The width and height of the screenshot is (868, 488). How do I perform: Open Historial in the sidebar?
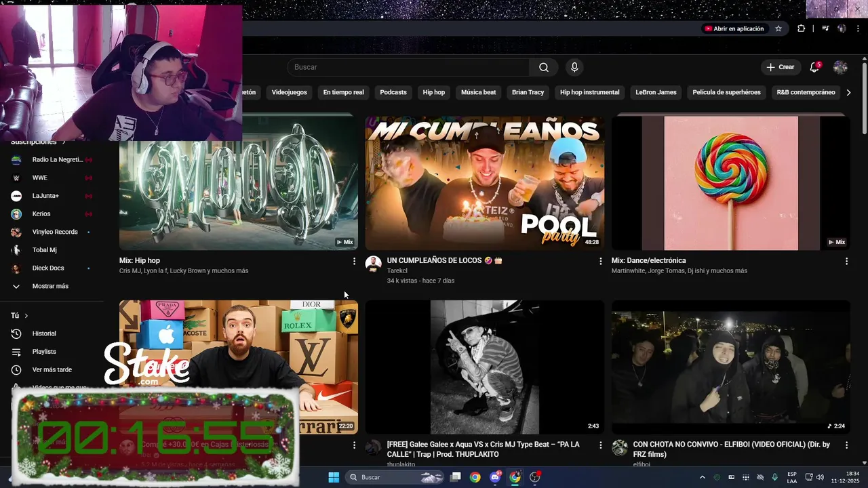[44, 333]
